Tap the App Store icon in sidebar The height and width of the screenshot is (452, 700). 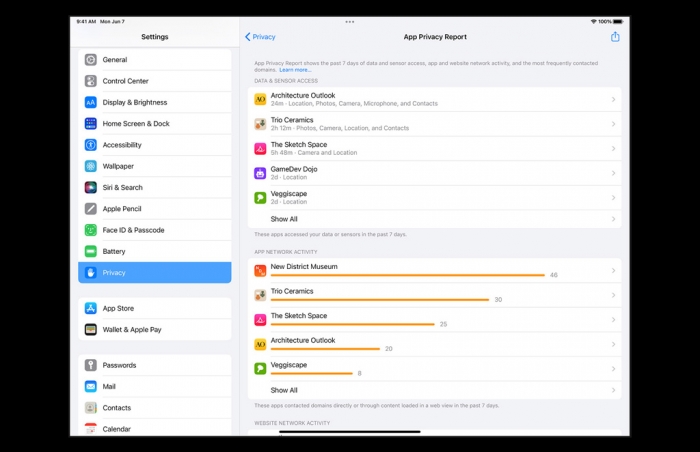click(x=91, y=309)
